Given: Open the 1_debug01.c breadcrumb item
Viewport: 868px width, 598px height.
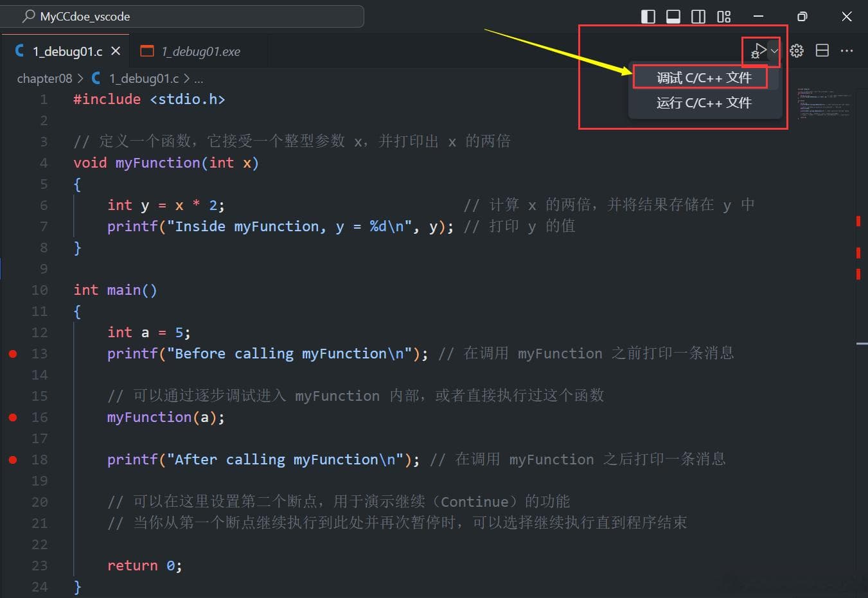Looking at the screenshot, I should (144, 78).
